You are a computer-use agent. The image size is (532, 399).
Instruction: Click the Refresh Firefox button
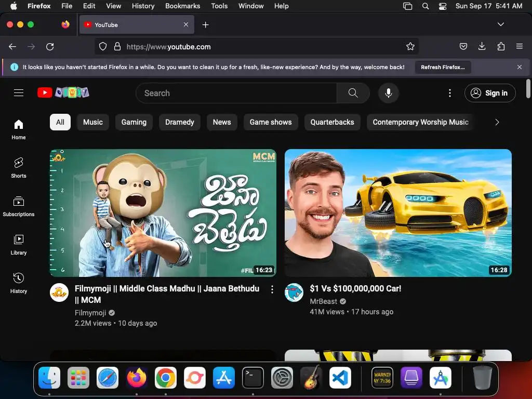point(443,67)
